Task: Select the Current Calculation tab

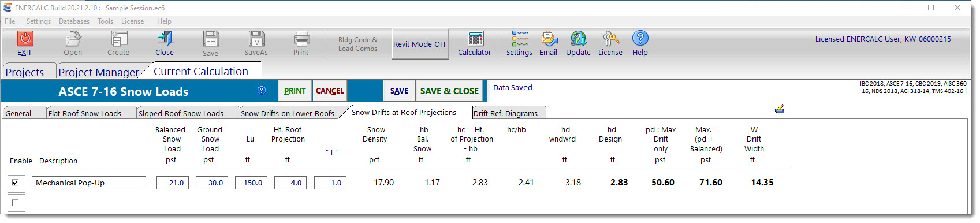Action: [x=201, y=71]
